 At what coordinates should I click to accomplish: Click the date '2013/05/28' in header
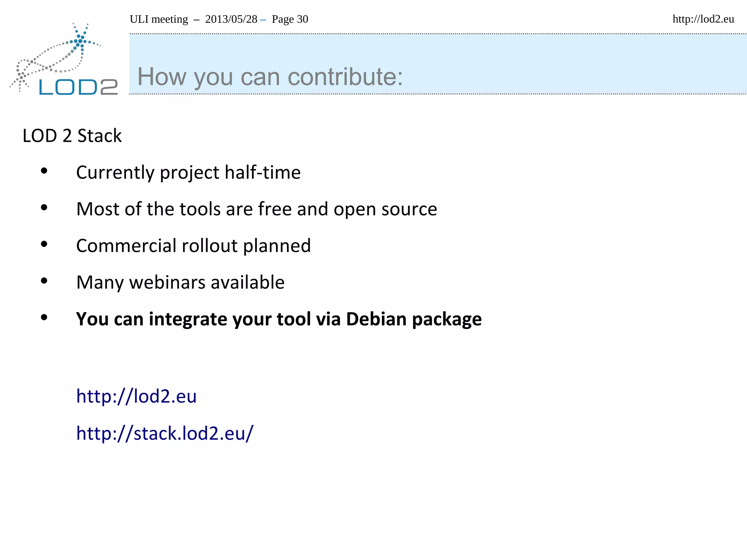(x=231, y=19)
